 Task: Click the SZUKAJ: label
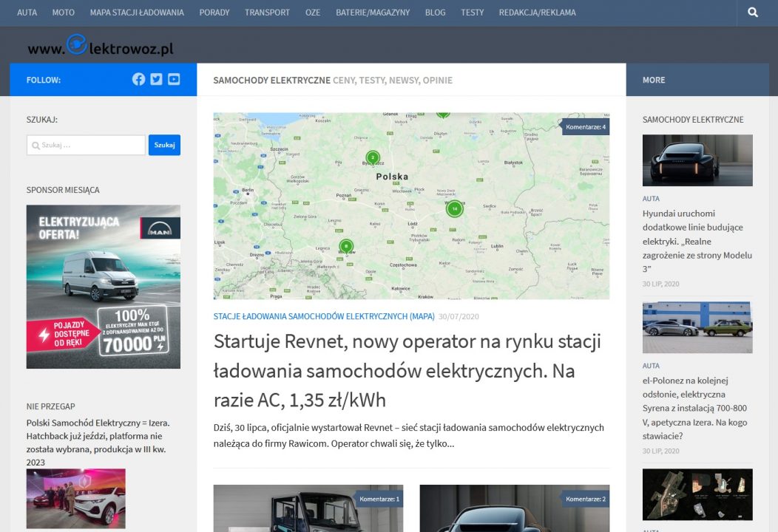[41, 120]
